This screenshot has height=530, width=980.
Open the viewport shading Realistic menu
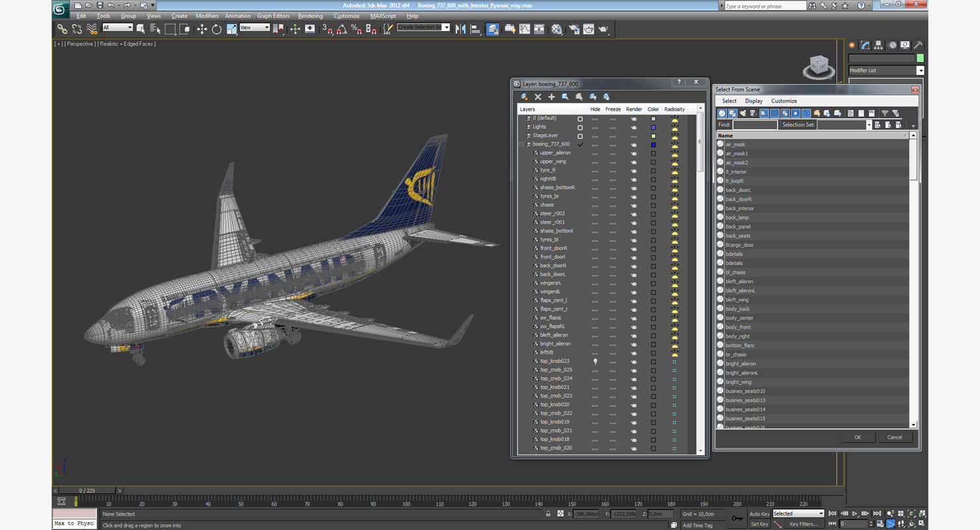click(127, 44)
